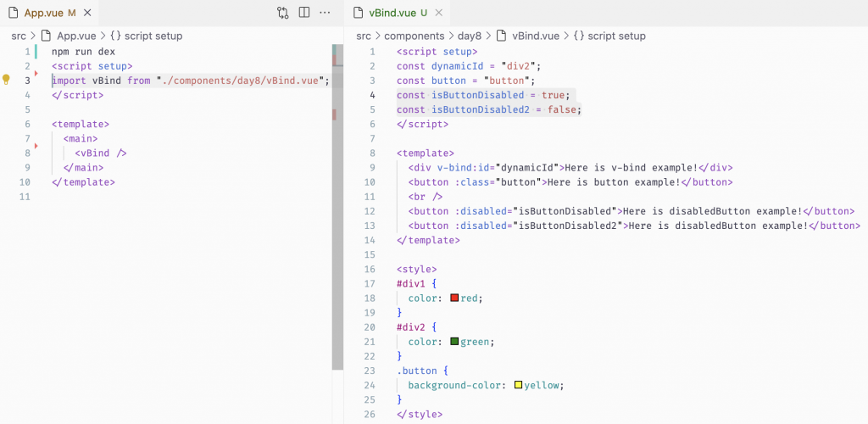Click 'dynamicId' constant on line 2
868x424 pixels.
click(458, 66)
